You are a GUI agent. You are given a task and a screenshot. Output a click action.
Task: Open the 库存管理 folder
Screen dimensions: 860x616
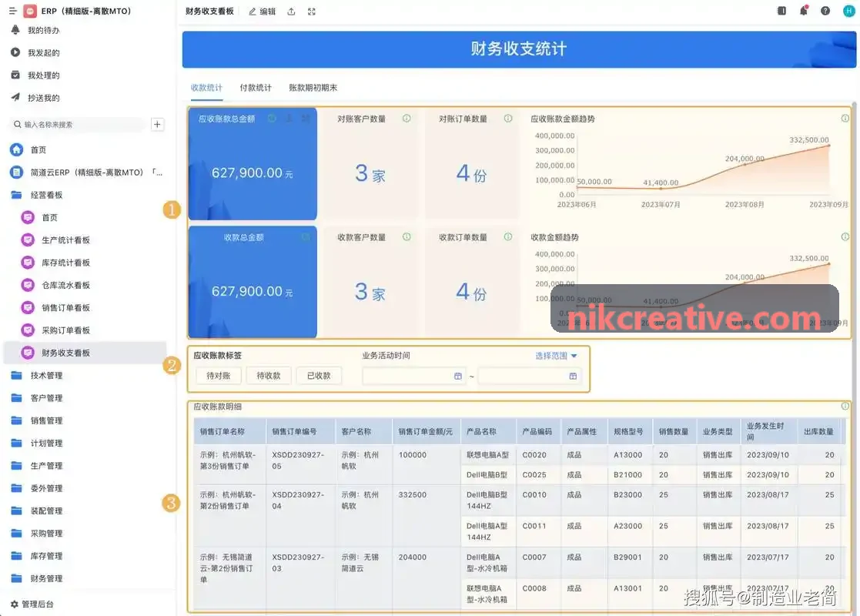(x=47, y=556)
